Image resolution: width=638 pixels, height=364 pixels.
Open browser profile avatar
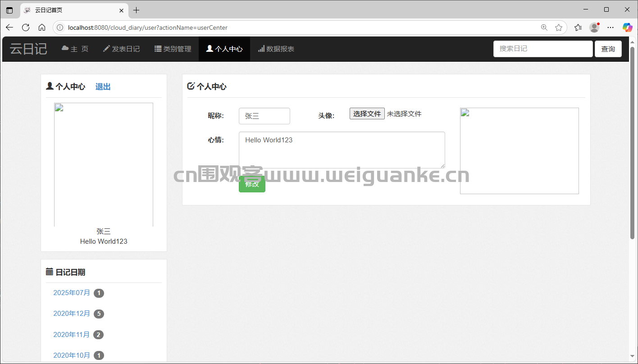(594, 27)
